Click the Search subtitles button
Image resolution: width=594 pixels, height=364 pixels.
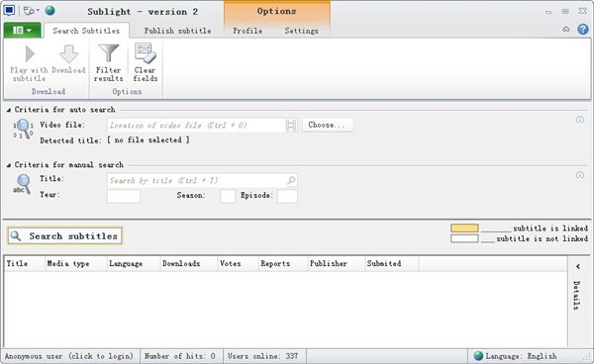(64, 235)
